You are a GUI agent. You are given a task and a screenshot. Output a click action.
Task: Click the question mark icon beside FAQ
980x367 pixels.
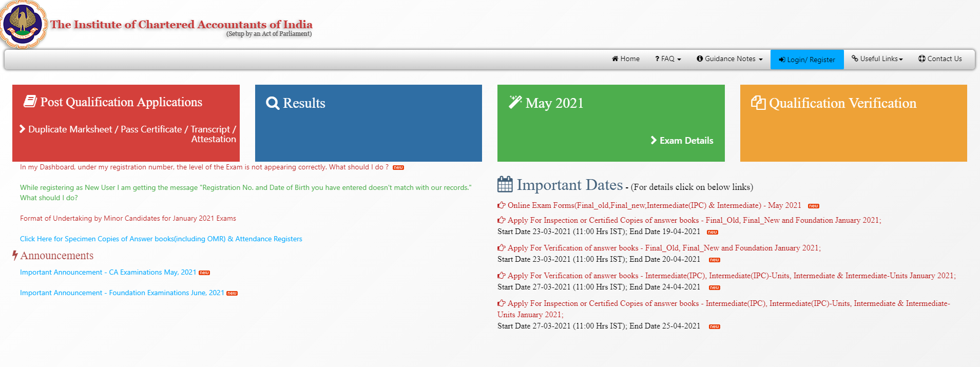click(657, 59)
